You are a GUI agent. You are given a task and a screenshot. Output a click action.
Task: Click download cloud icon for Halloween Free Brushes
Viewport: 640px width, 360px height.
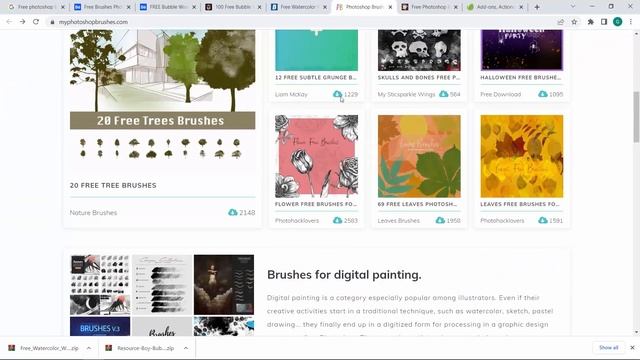point(542,94)
